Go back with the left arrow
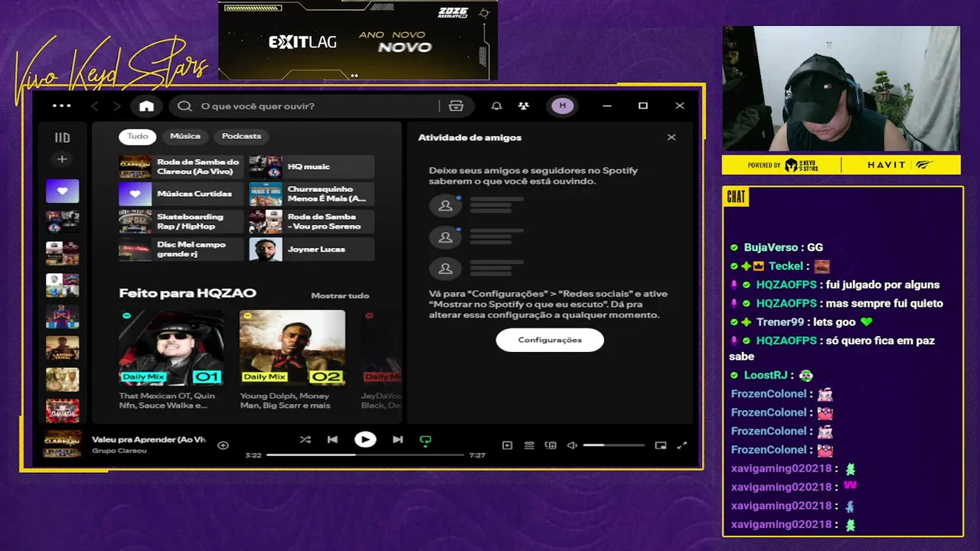980x551 pixels. (95, 106)
